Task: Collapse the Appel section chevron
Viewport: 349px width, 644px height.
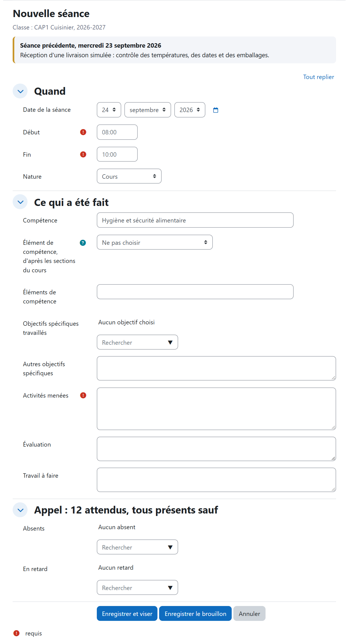Action: pyautogui.click(x=20, y=510)
